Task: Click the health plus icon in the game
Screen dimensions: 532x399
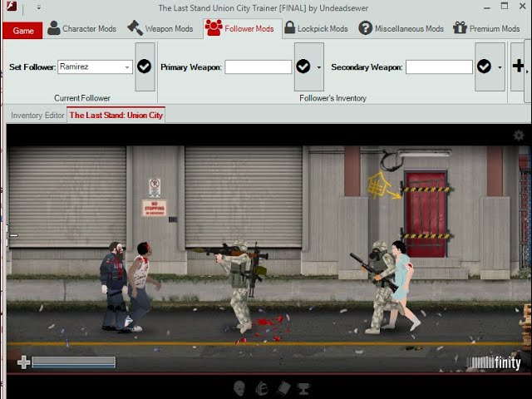Action: (24, 362)
